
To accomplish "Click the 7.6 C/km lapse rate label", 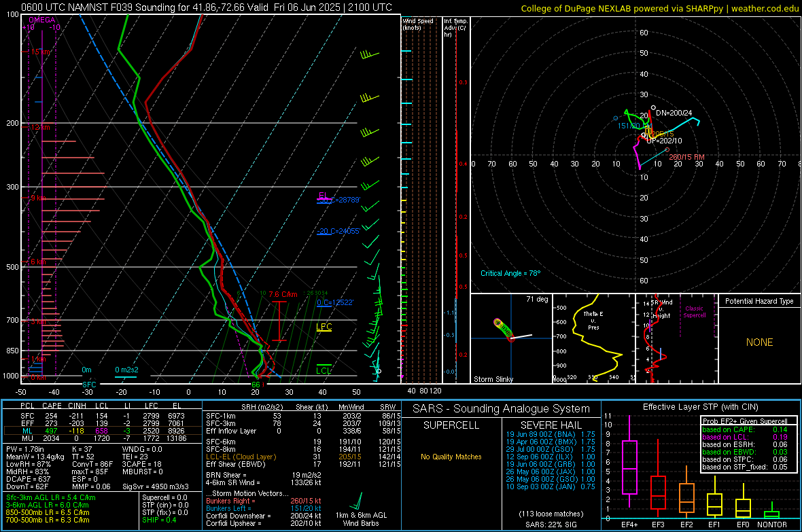I will click(x=283, y=294).
